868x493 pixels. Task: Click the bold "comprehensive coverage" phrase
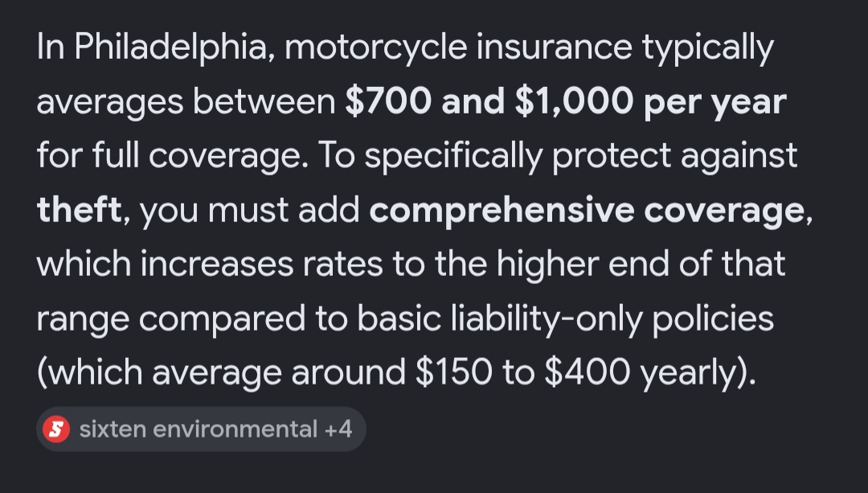click(587, 211)
